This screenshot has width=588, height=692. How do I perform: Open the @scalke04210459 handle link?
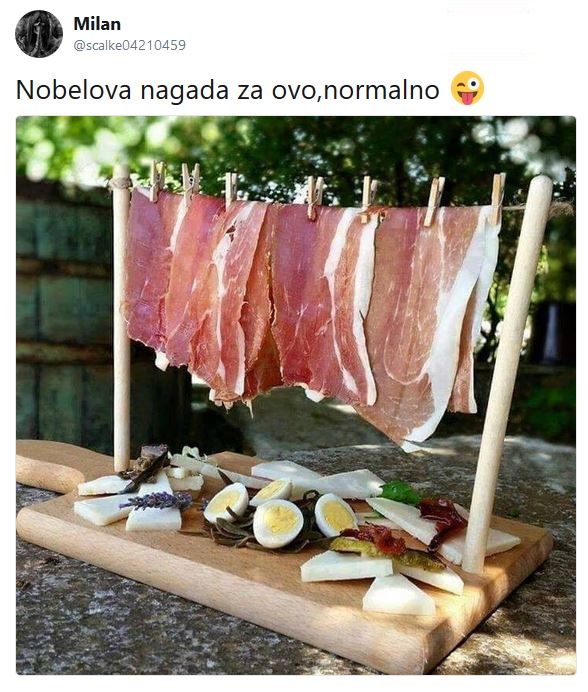pos(129,45)
